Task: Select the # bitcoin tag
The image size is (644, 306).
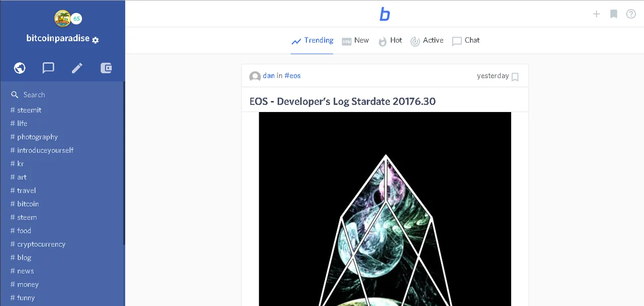Action: pos(24,204)
